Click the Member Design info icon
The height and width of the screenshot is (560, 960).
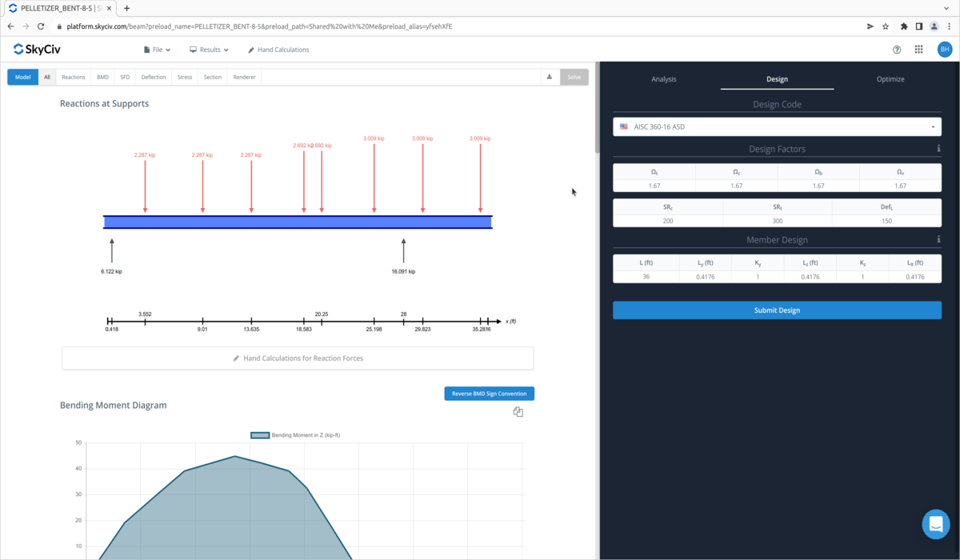tap(938, 239)
